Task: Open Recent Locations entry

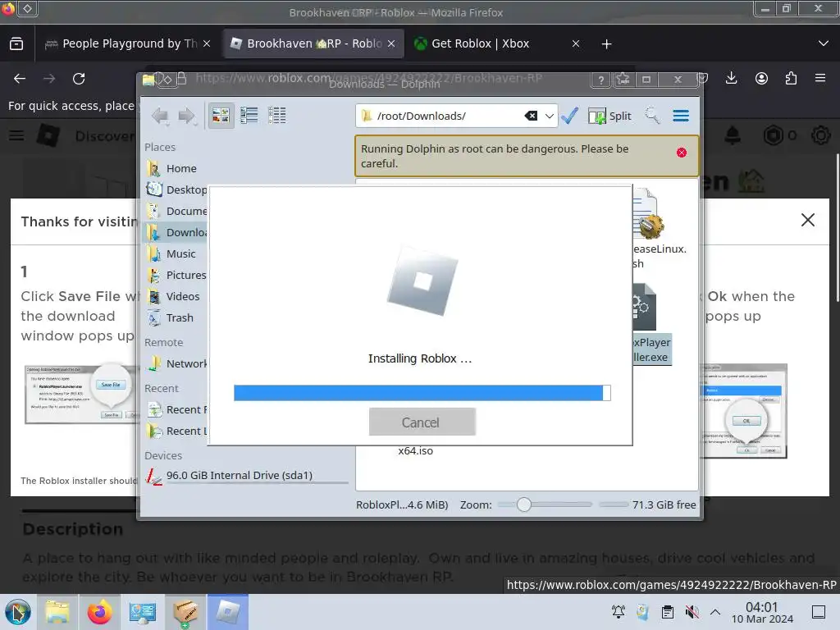Action: [x=176, y=431]
